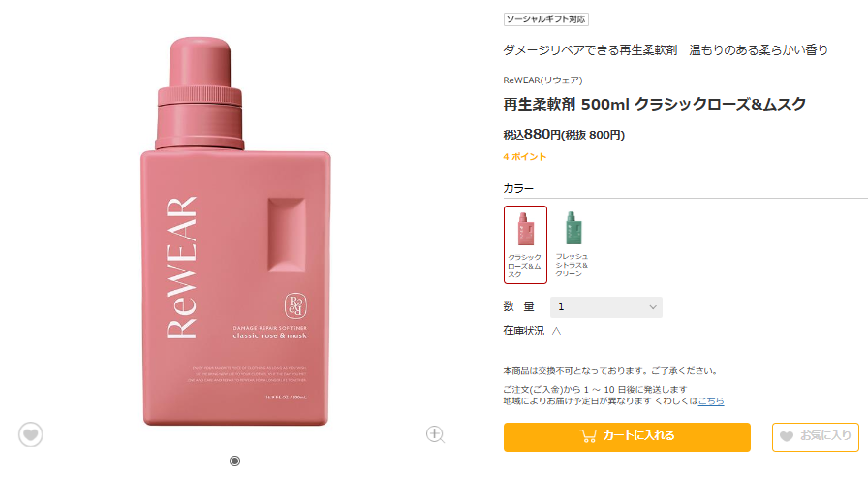Click the ReWEAR(リヴェア) brand name
The width and height of the screenshot is (868, 478).
tap(542, 80)
